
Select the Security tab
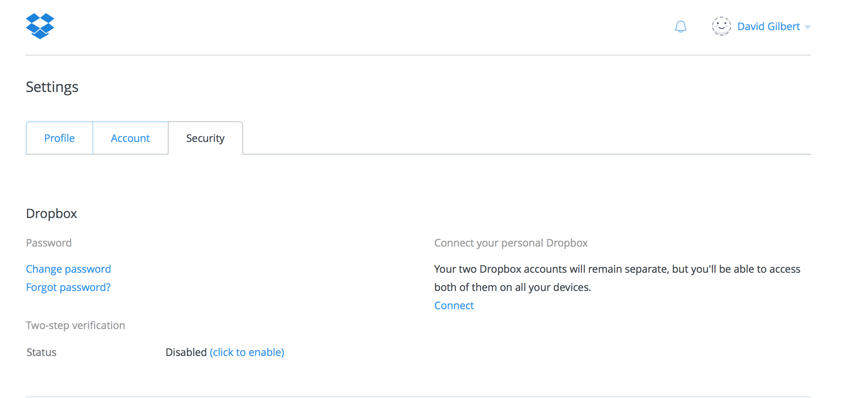pyautogui.click(x=205, y=138)
